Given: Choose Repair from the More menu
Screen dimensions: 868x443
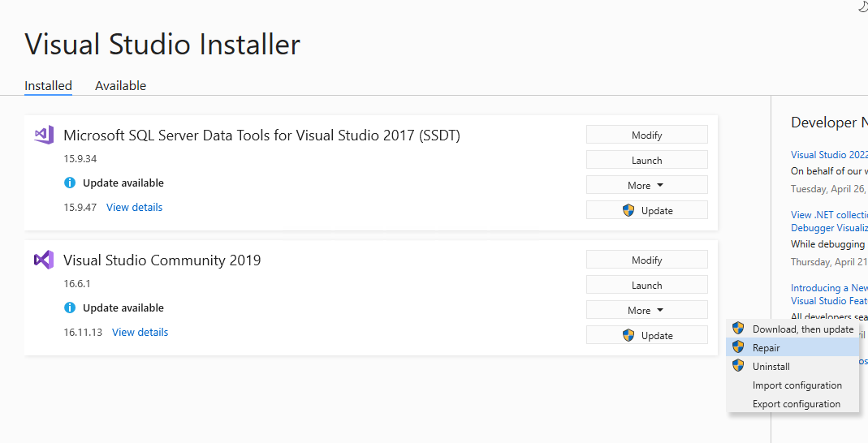Looking at the screenshot, I should 766,347.
